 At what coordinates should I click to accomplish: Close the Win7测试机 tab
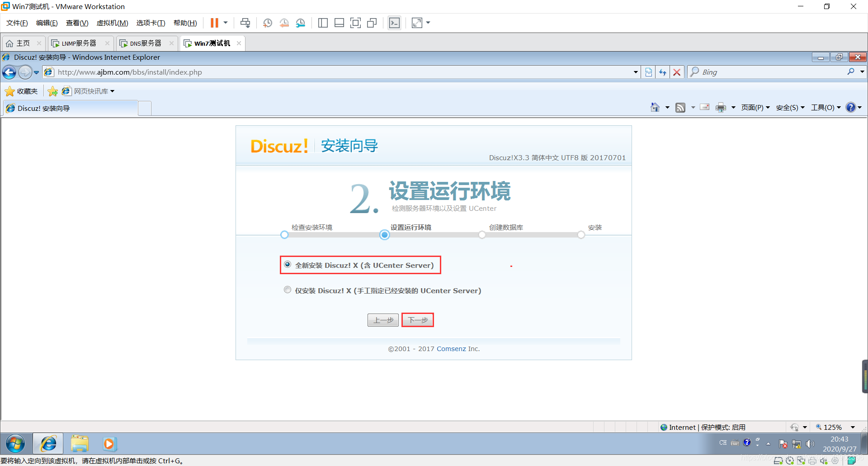click(239, 43)
